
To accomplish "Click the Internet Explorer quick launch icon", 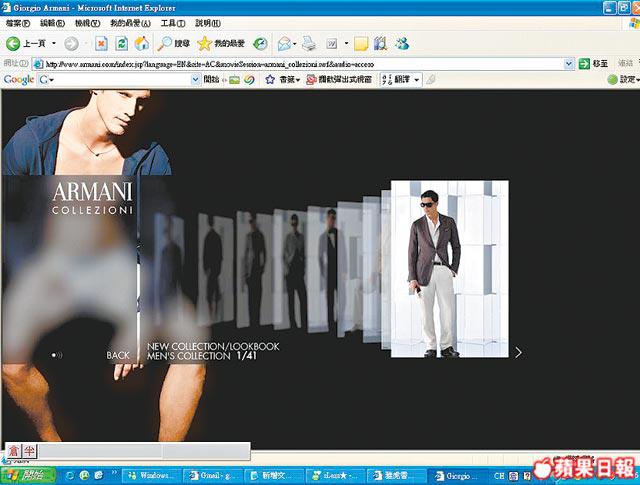I will click(x=70, y=476).
